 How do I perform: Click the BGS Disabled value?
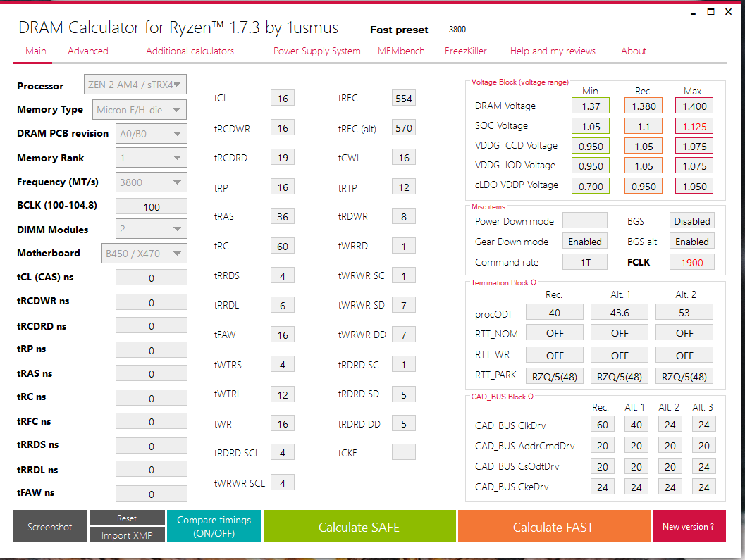click(692, 221)
